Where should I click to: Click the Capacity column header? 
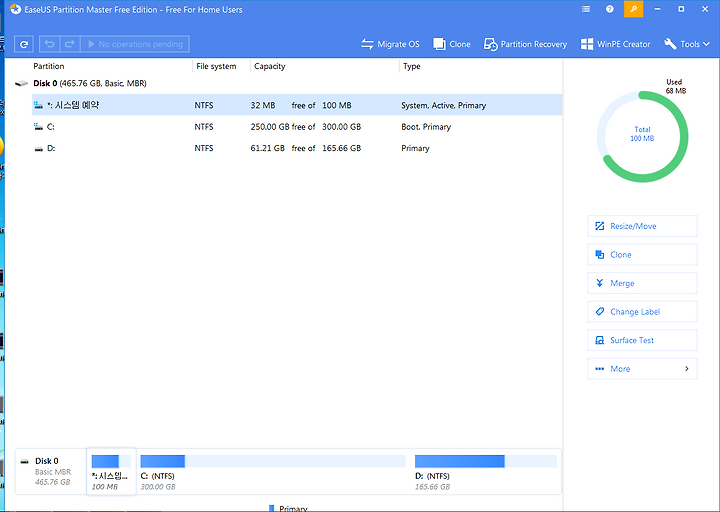click(270, 66)
